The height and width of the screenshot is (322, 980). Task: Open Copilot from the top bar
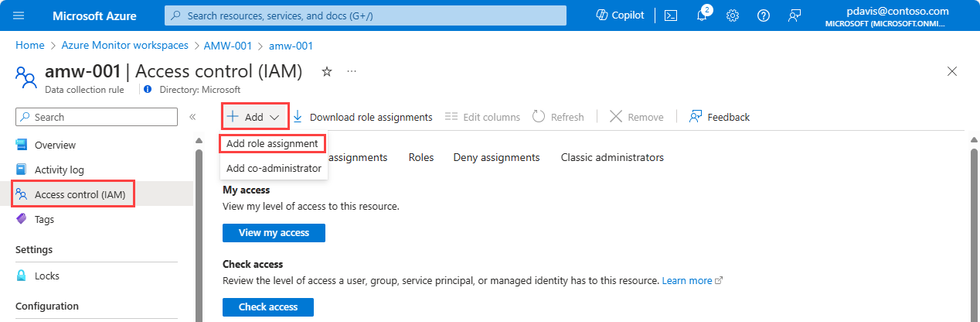pos(620,15)
